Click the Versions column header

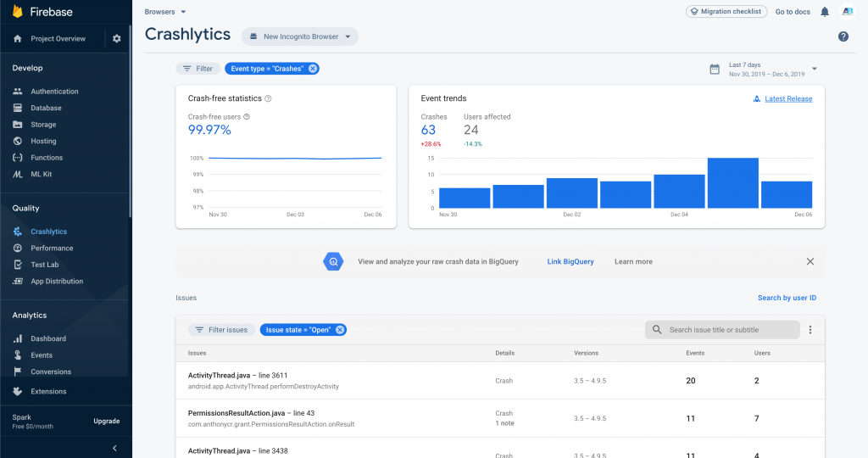tap(586, 354)
